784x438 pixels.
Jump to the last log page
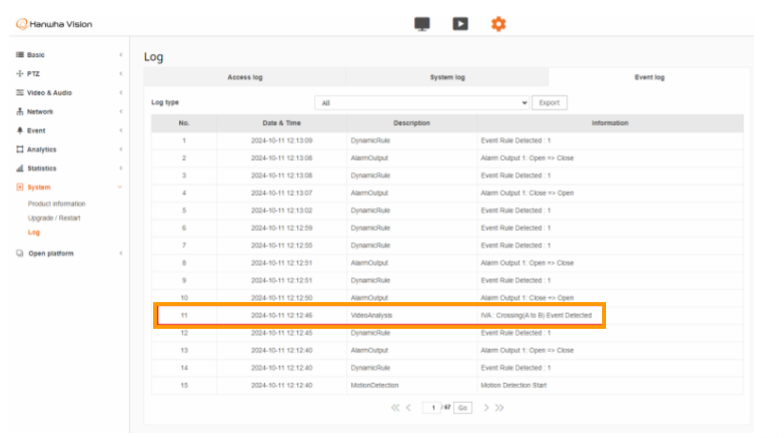tap(500, 408)
